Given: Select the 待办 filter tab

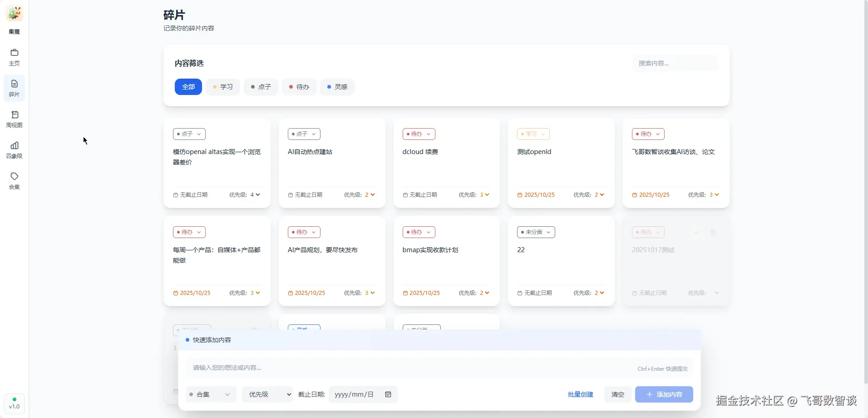Looking at the screenshot, I should 299,87.
